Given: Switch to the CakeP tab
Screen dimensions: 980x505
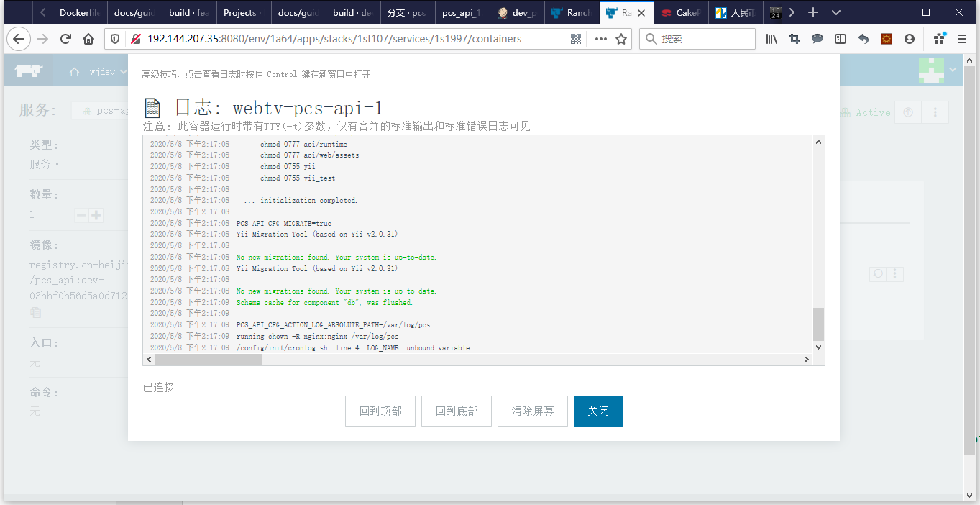Looking at the screenshot, I should 681,13.
